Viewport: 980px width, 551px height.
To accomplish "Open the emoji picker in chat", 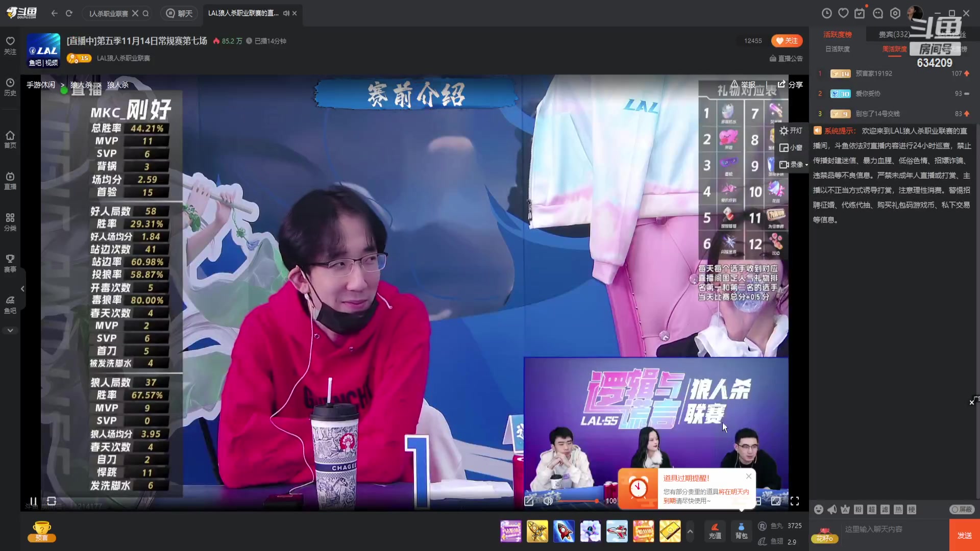I will [819, 510].
